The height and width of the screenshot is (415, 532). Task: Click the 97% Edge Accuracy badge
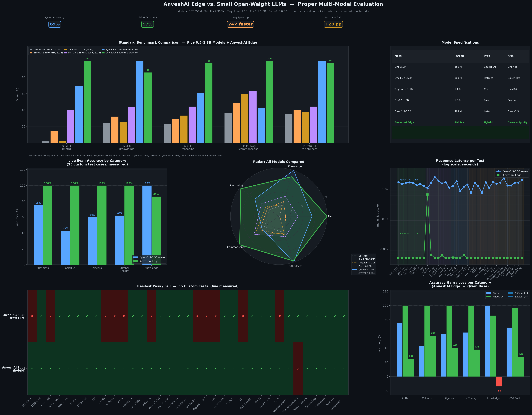point(147,24)
